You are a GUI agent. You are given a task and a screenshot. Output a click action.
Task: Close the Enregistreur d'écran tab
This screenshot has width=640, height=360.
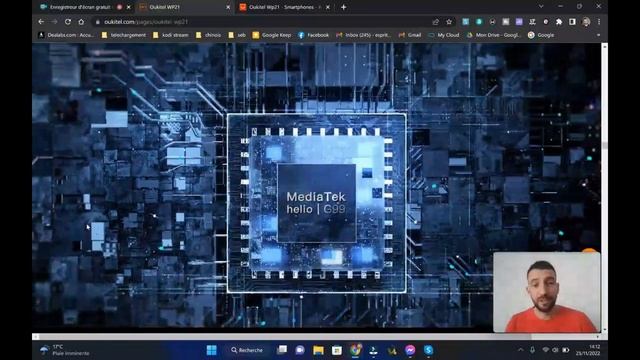[x=129, y=7]
